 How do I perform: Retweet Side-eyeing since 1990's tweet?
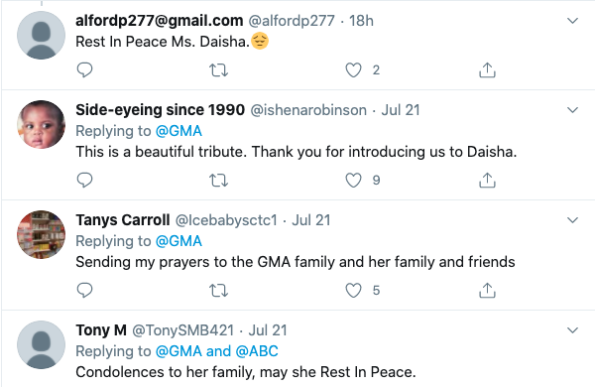point(219,181)
